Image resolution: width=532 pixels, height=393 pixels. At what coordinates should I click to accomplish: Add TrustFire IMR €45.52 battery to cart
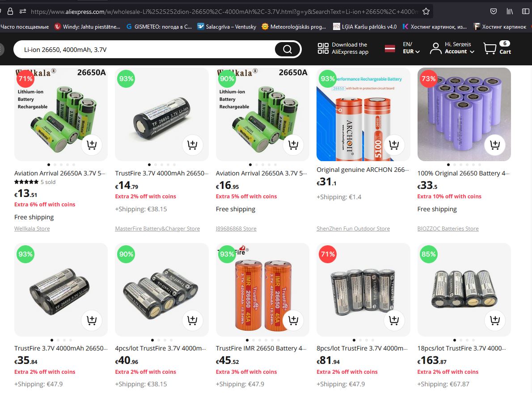pyautogui.click(x=293, y=320)
